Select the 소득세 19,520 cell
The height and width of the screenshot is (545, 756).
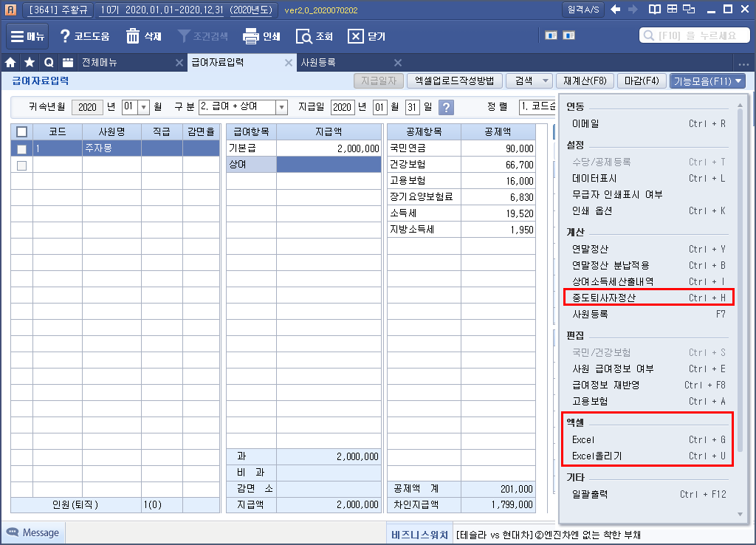[x=498, y=213]
